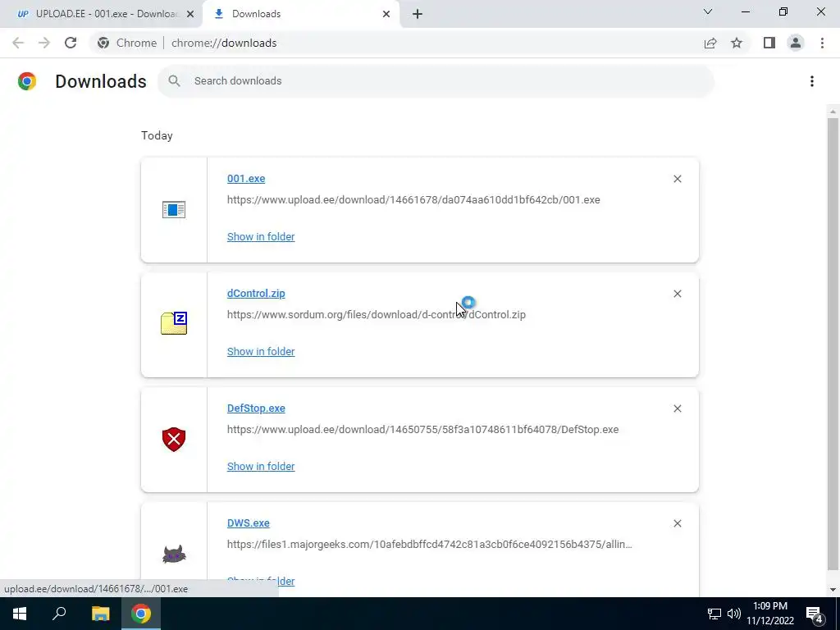Click the page's vertical scrollbar
The image size is (840, 630).
[833, 343]
